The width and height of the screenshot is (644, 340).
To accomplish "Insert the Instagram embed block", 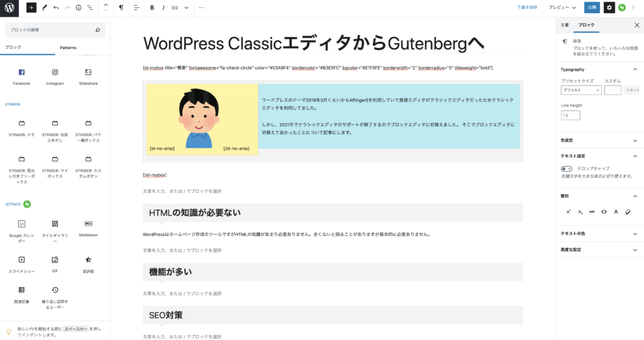I will (x=55, y=77).
